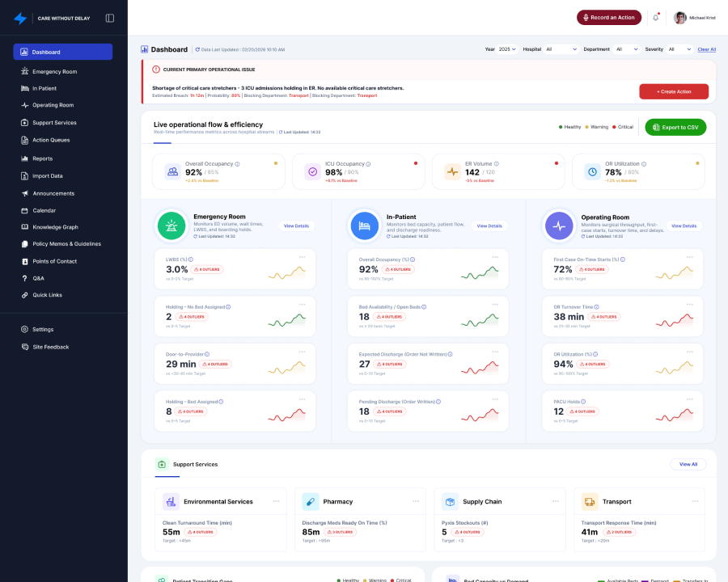Image resolution: width=728 pixels, height=582 pixels.
Task: Open the Severity filter dropdown
Action: 679,49
